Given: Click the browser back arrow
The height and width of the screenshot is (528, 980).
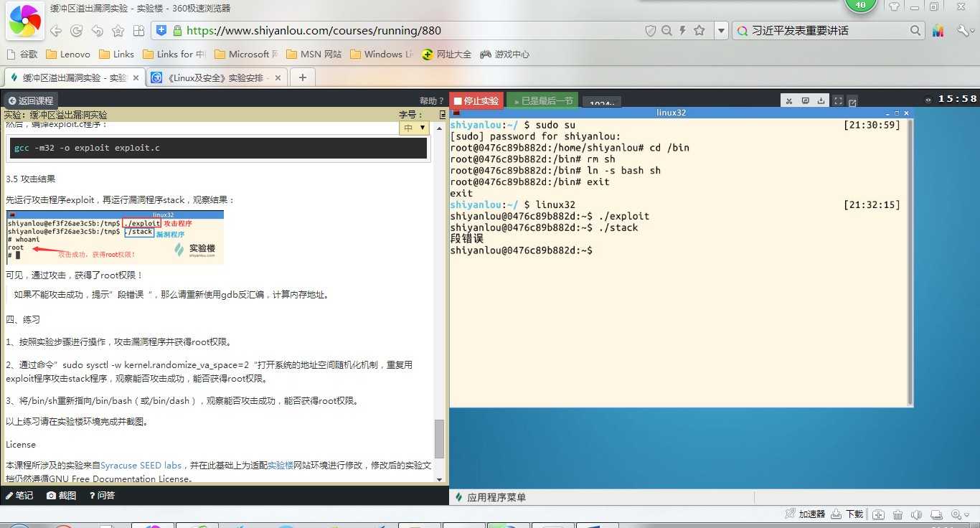Looking at the screenshot, I should coord(55,31).
